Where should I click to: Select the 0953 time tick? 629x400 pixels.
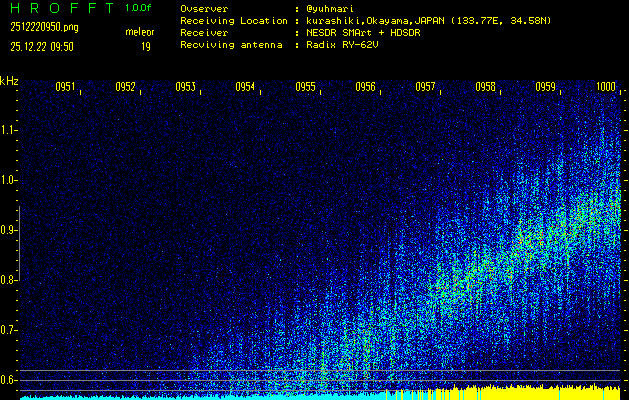185,88
